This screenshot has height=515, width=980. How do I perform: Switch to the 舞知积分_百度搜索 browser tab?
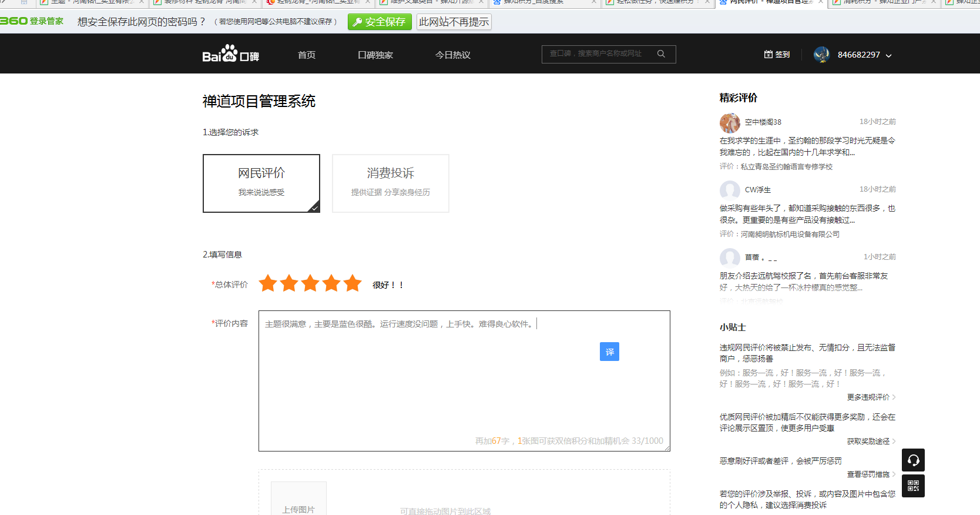click(543, 2)
